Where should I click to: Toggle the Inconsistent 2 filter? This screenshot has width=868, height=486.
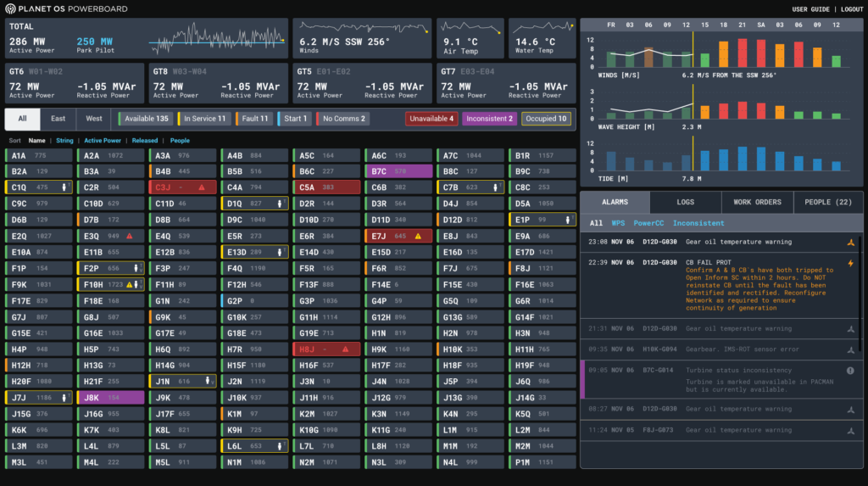(x=489, y=119)
